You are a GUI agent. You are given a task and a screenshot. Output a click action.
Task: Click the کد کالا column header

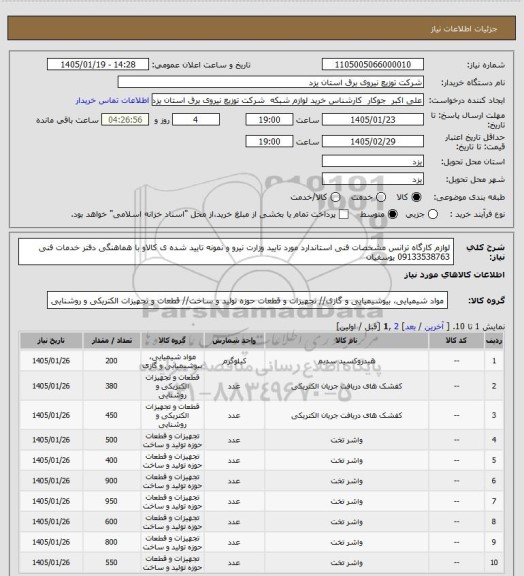(x=456, y=341)
